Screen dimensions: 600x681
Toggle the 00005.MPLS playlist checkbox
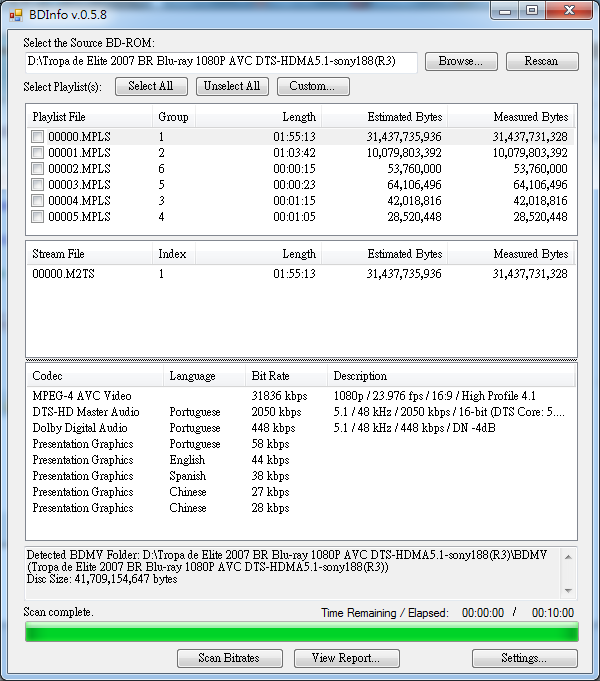coord(37,217)
